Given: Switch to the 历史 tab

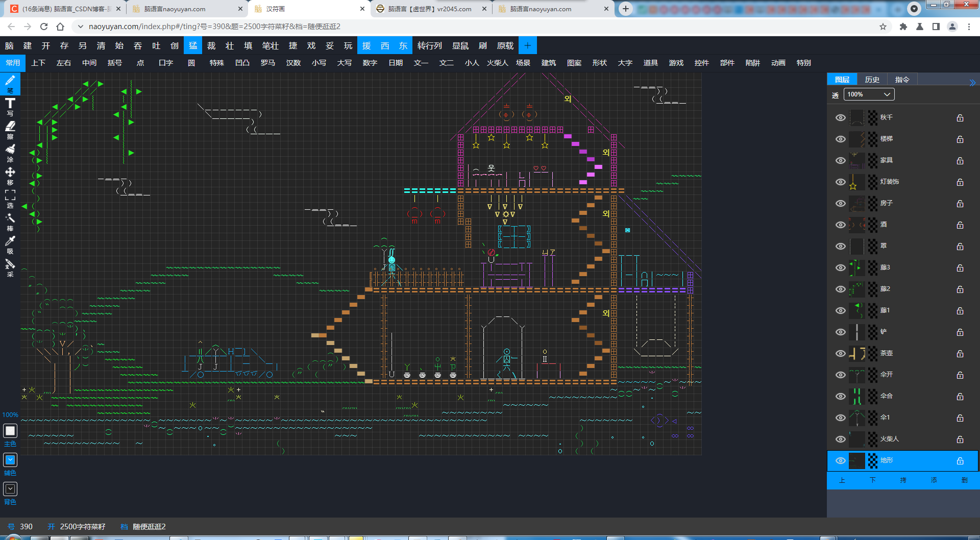Looking at the screenshot, I should (x=872, y=80).
